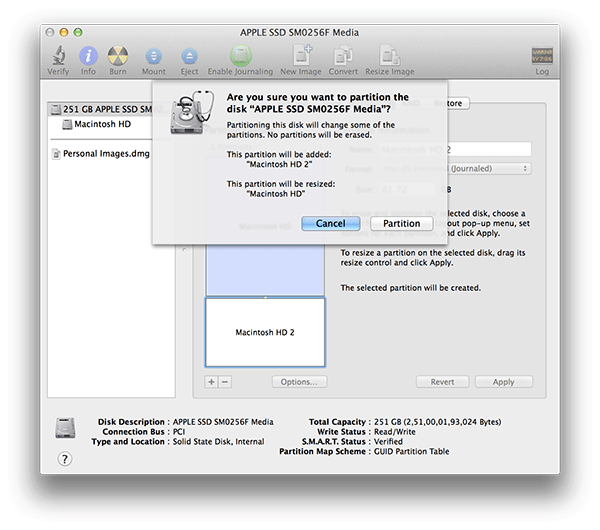The image size is (600, 530).
Task: Open the Log viewer icon
Action: click(541, 56)
